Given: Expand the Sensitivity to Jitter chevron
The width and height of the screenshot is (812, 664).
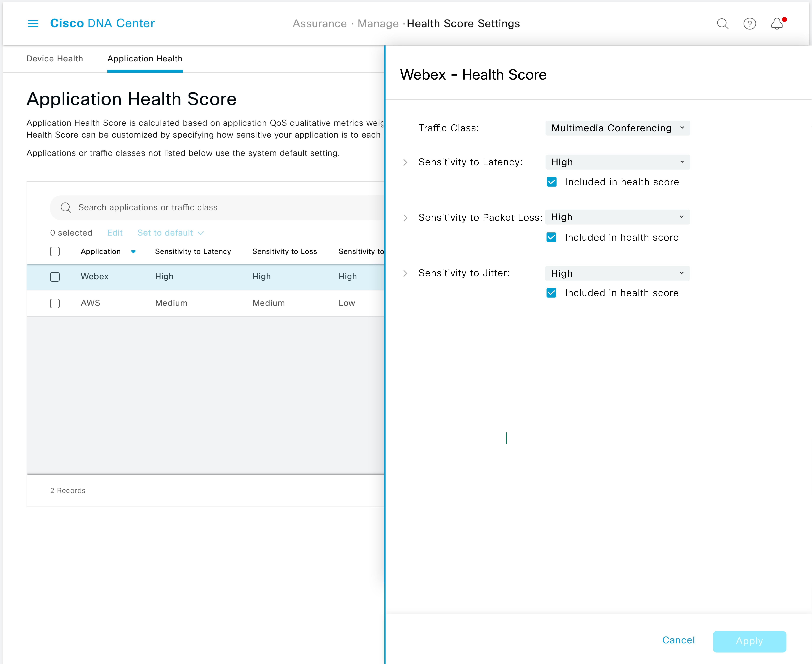Looking at the screenshot, I should 406,273.
